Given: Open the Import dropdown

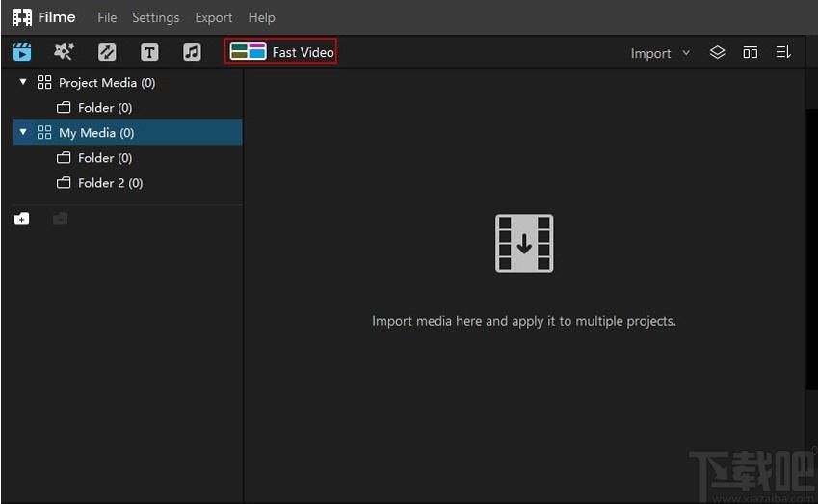Looking at the screenshot, I should 660,53.
